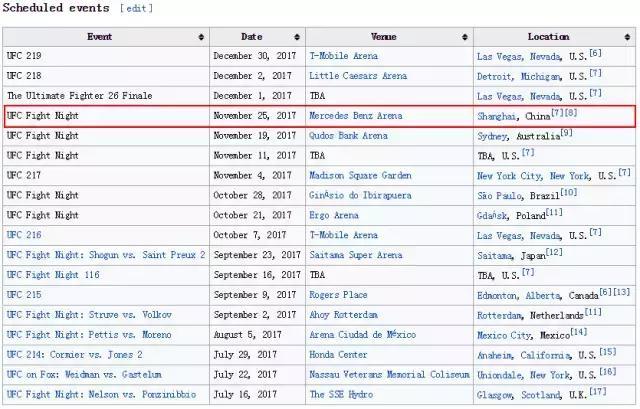Viewport: 640px width, 409px height.
Task: Open the Edmonton location link
Action: point(497,296)
